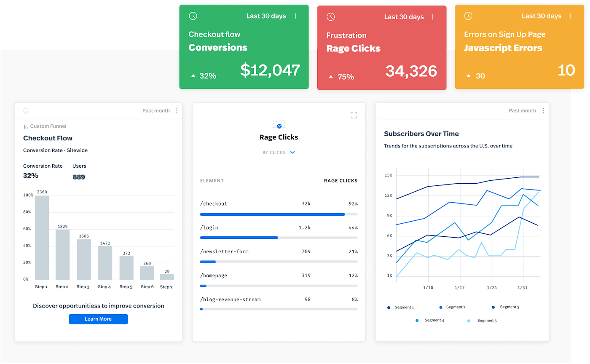Click the clock icon on the Javascript Errors card
The image size is (590, 364).
(469, 16)
